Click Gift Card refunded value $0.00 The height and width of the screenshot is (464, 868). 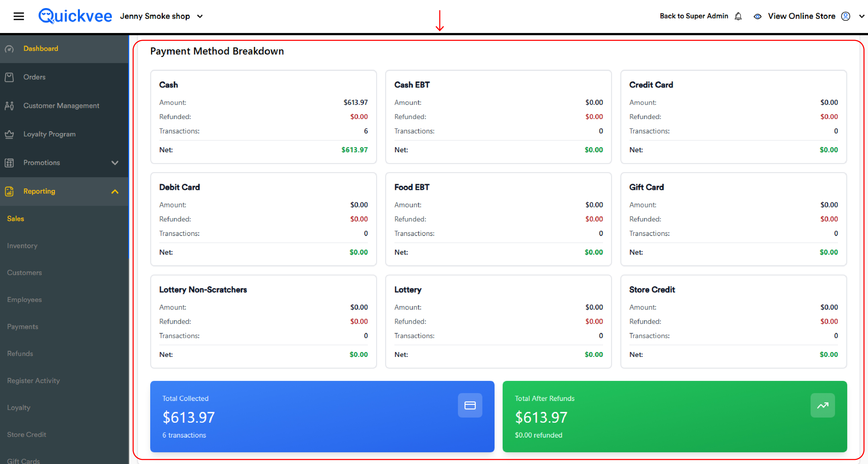[829, 219]
